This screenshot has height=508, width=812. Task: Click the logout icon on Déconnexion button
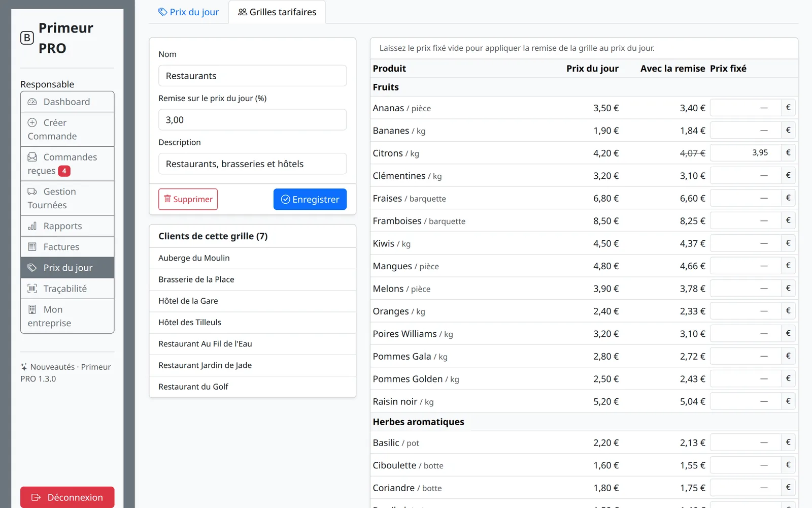(x=36, y=497)
